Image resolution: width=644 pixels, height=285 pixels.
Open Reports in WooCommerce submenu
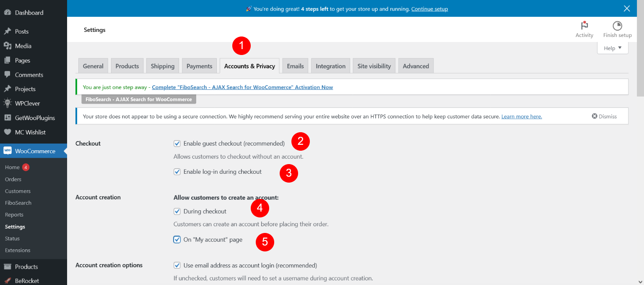14,214
